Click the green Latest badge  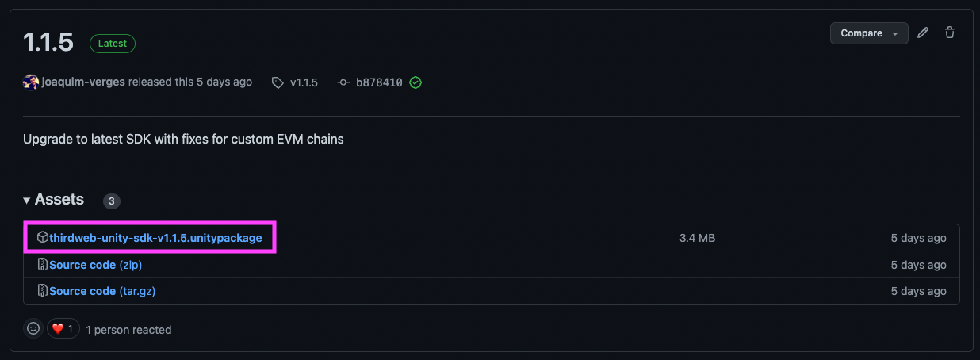[x=112, y=44]
